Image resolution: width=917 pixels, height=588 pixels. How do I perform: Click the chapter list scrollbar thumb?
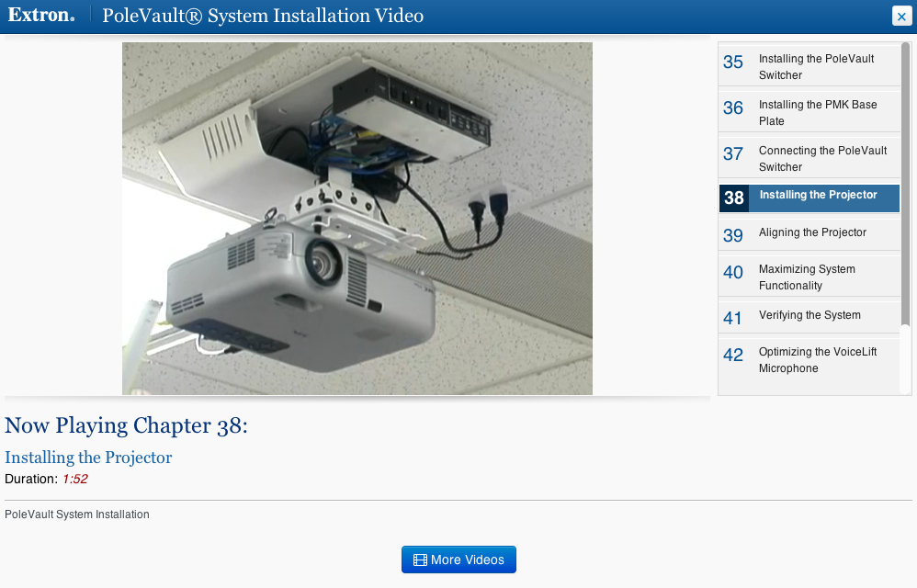905,184
